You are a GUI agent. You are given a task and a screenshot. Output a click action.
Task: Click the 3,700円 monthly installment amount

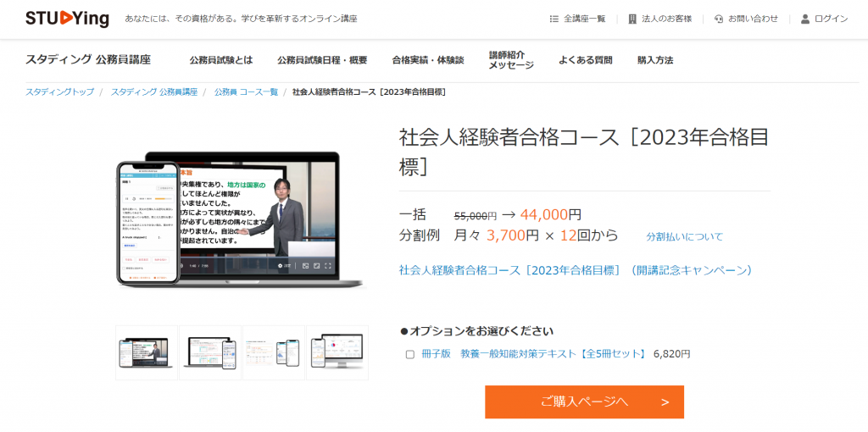[513, 235]
